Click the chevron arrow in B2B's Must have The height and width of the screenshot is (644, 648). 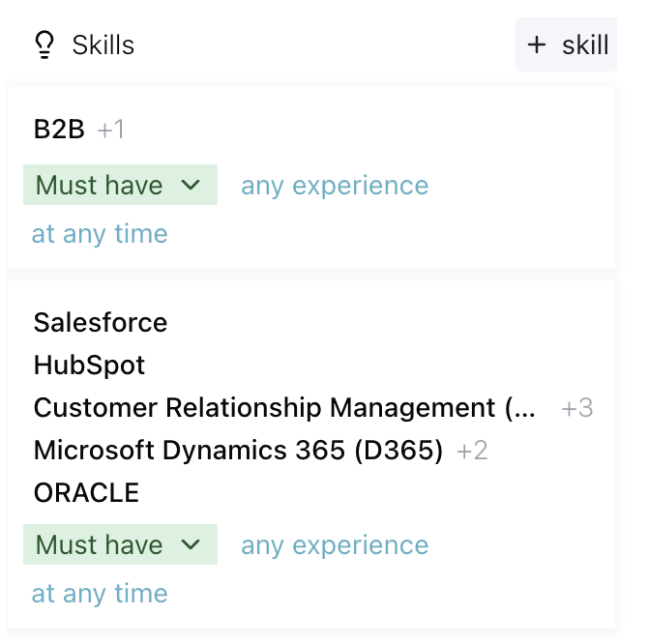pyautogui.click(x=191, y=185)
